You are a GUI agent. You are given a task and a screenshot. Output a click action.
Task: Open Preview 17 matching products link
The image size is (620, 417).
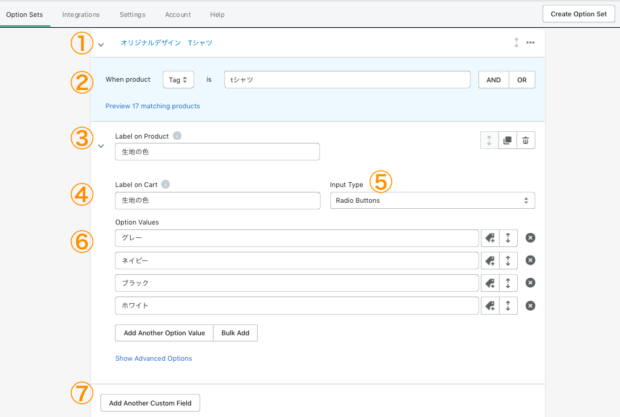pyautogui.click(x=152, y=106)
